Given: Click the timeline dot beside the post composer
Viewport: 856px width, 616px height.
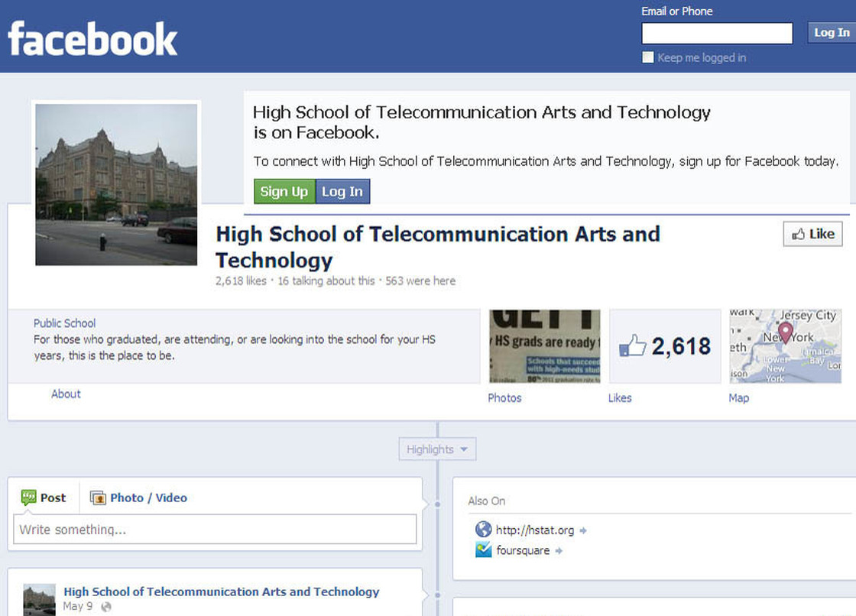Looking at the screenshot, I should 437,504.
